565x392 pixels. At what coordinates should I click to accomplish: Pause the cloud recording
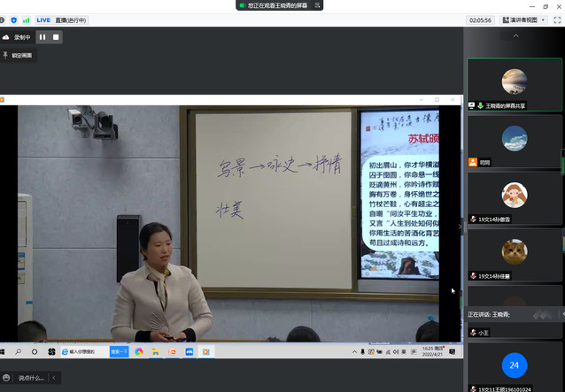point(43,37)
